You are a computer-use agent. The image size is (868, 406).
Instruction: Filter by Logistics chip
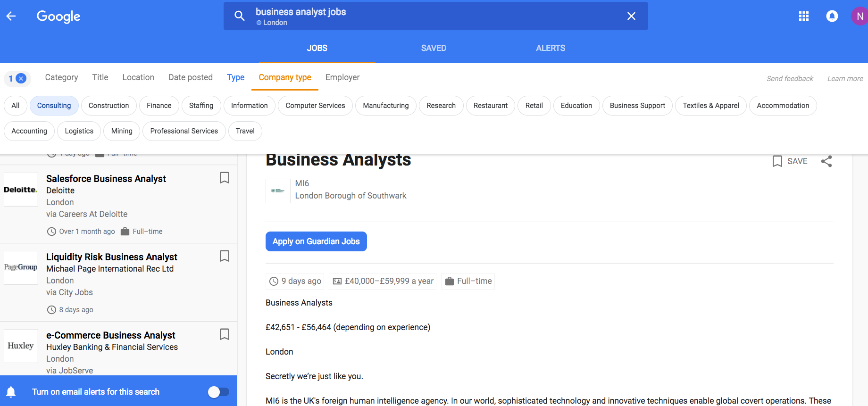(79, 131)
